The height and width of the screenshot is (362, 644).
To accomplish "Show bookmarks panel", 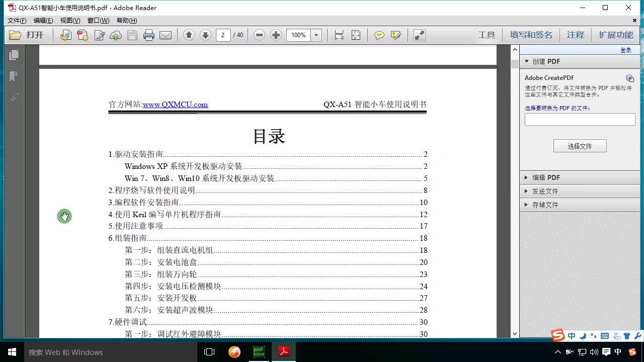I will tap(14, 76).
